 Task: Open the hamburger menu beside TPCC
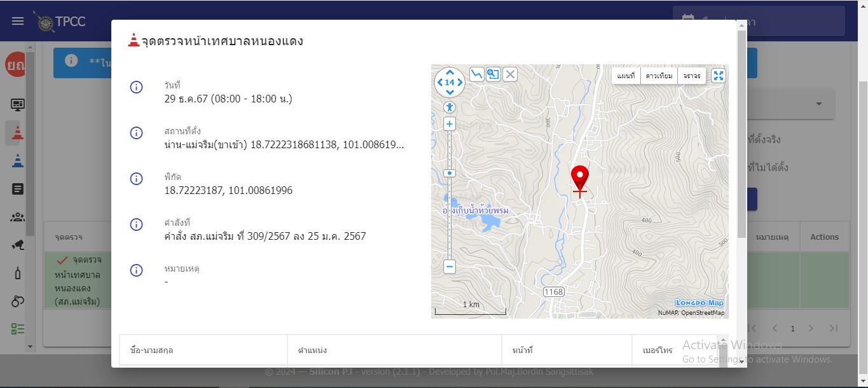coord(18,21)
